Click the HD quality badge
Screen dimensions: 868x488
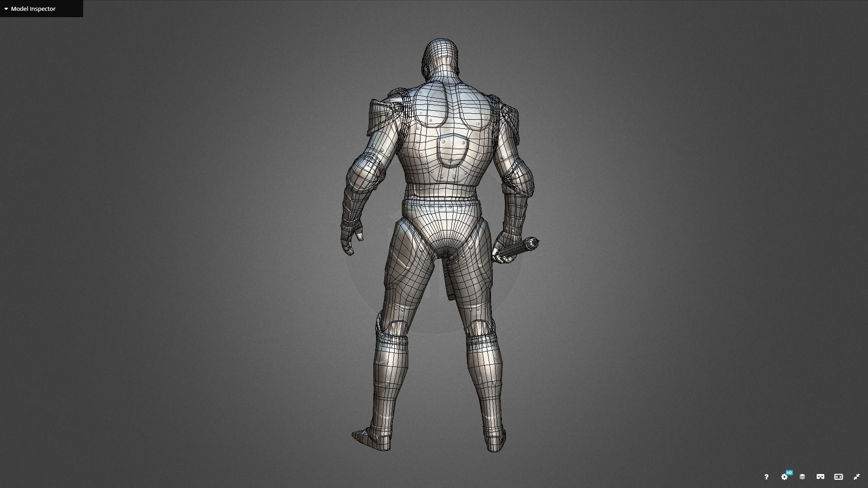pos(789,473)
